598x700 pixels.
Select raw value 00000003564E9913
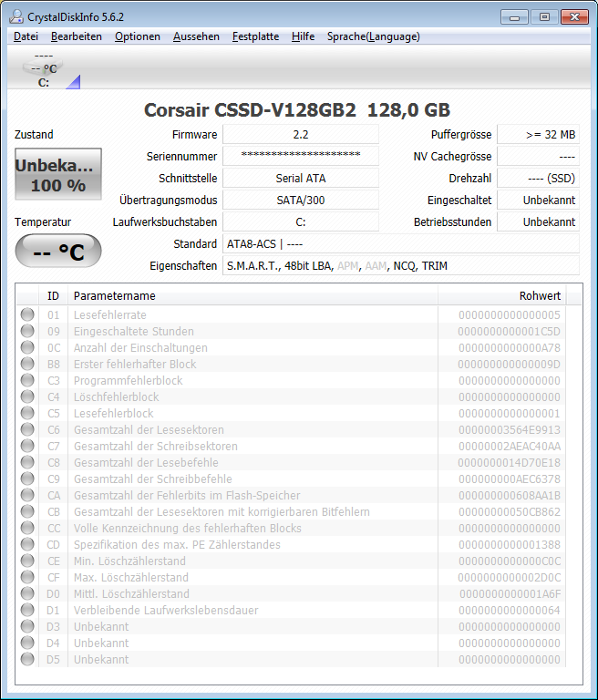(x=510, y=430)
